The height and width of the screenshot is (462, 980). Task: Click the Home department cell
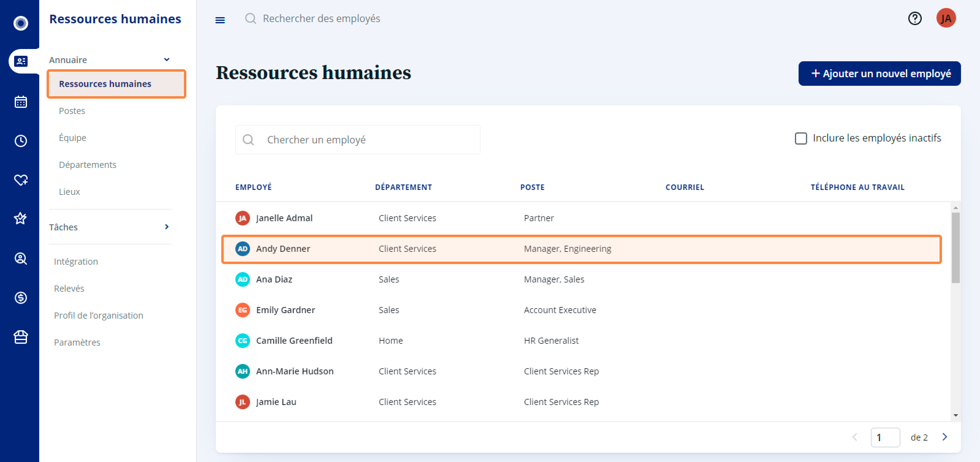tap(390, 341)
